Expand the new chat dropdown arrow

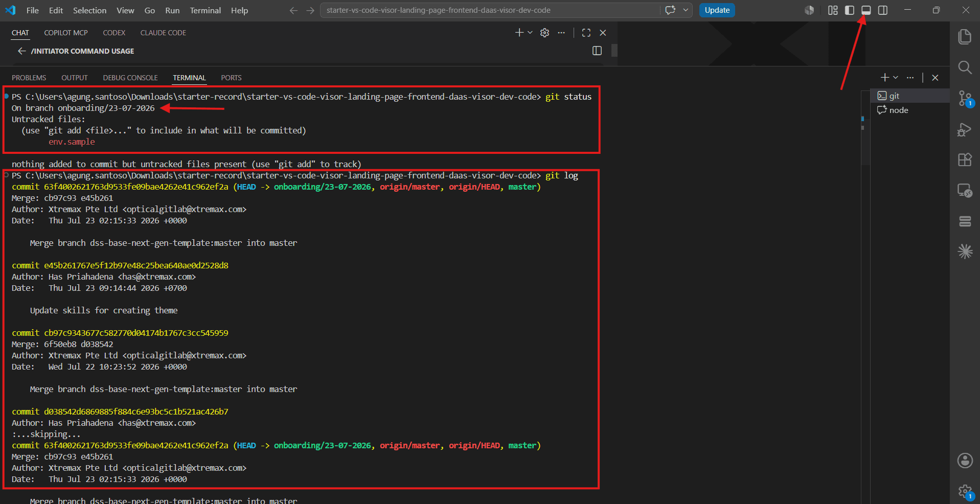(530, 33)
